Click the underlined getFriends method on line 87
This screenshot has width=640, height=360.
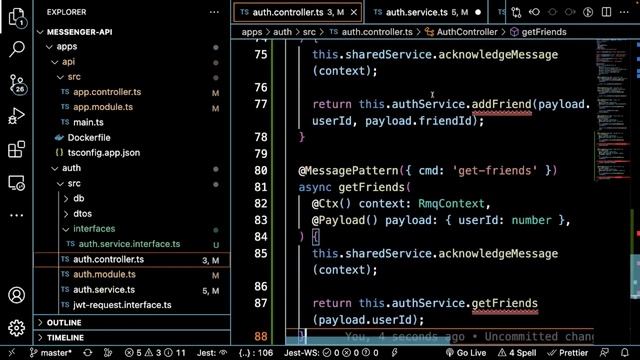click(505, 304)
